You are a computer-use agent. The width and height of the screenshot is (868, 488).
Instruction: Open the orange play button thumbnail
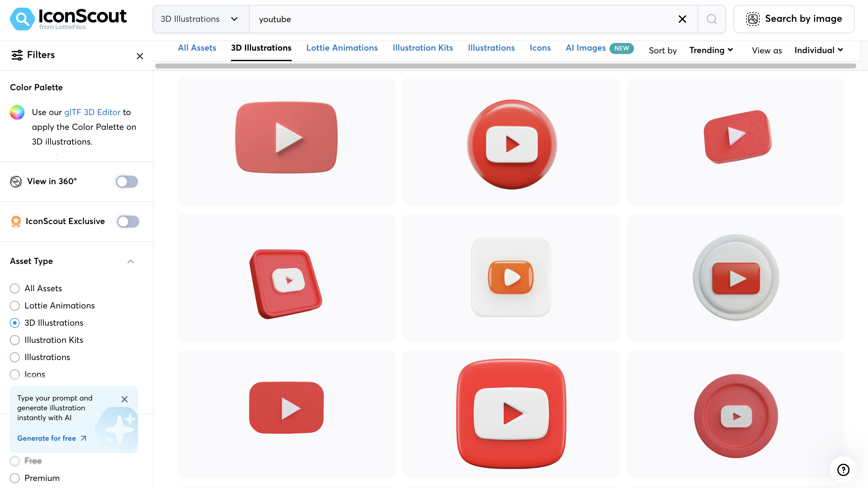point(511,277)
